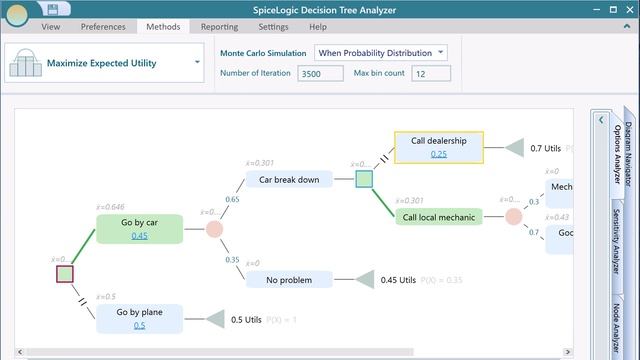Open the Maximize Expected Utility method dropdown
Image resolution: width=640 pixels, height=360 pixels.
tap(197, 62)
